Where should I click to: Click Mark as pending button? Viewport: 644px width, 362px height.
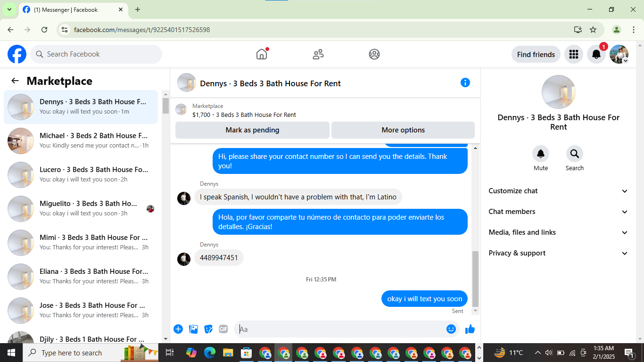click(252, 130)
